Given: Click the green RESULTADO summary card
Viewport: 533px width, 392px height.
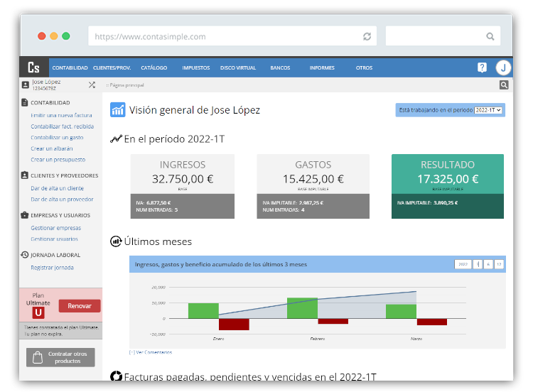Looking at the screenshot, I should coord(448,186).
